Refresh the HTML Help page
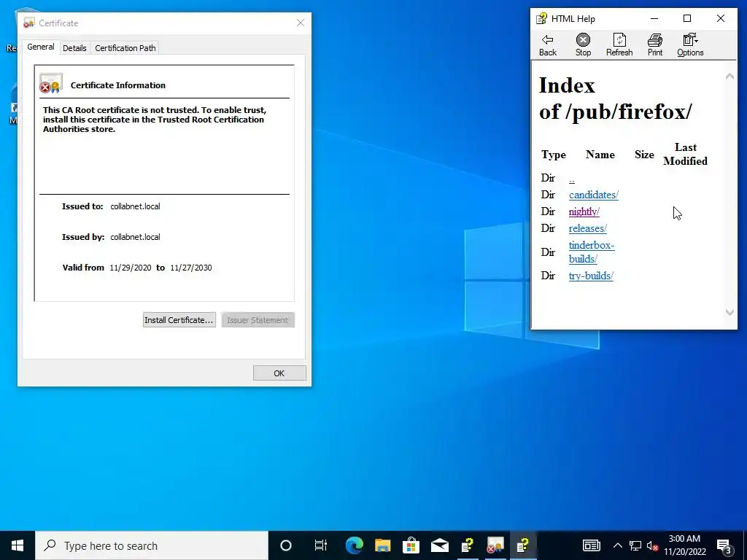 619,45
